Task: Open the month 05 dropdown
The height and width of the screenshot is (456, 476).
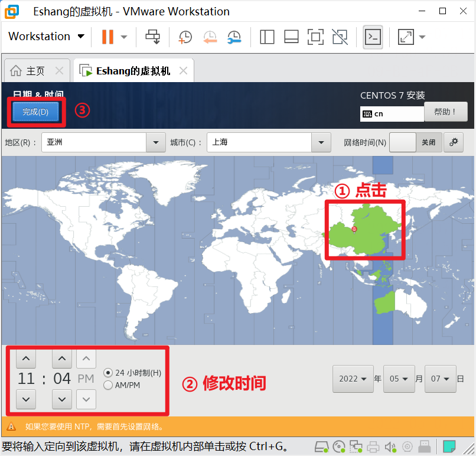Action: [x=399, y=379]
